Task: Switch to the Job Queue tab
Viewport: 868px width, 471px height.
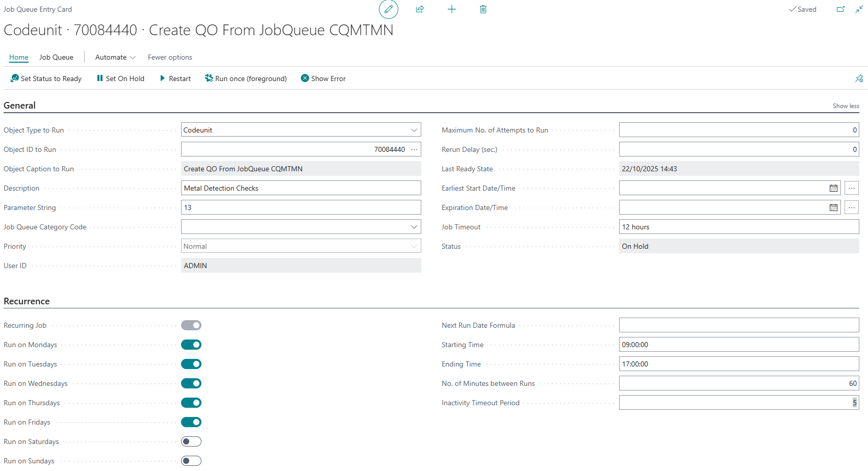Action: pyautogui.click(x=56, y=57)
